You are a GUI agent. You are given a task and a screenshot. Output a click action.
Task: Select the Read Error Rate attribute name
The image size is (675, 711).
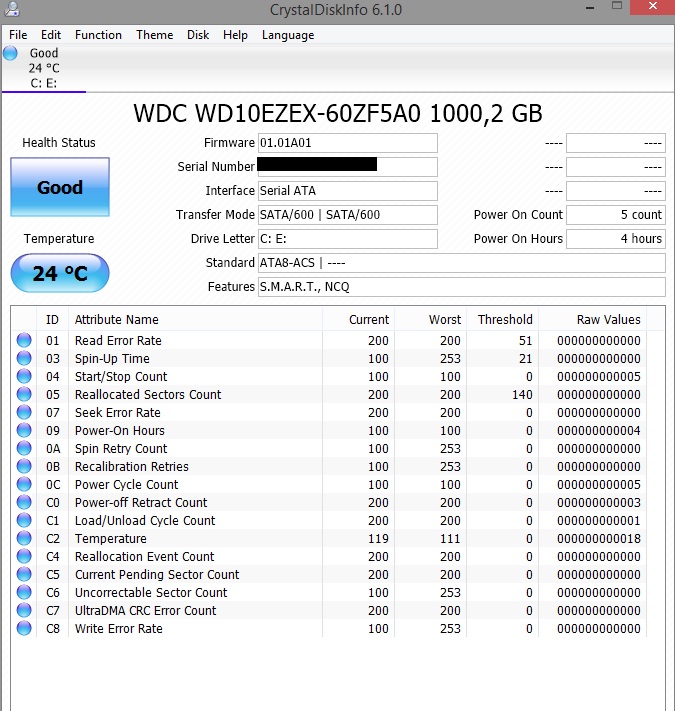pyautogui.click(x=118, y=341)
